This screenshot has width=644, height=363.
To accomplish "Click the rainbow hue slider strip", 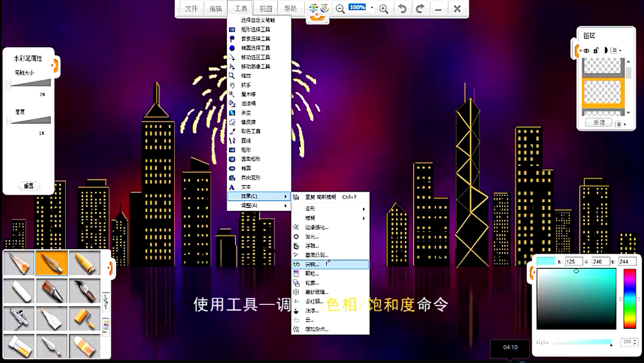I will tap(630, 298).
